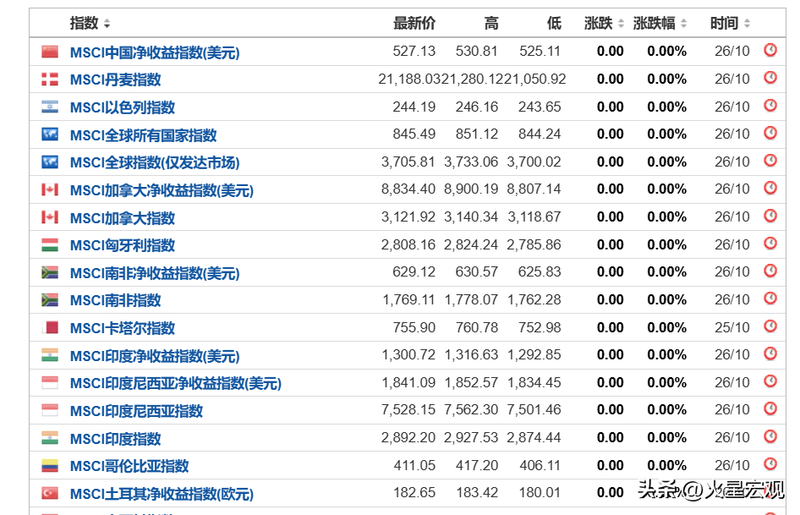This screenshot has height=515, width=800.
Task: Click the clock icon in MSCI哥伦比亚指数 row
Action: point(770,463)
